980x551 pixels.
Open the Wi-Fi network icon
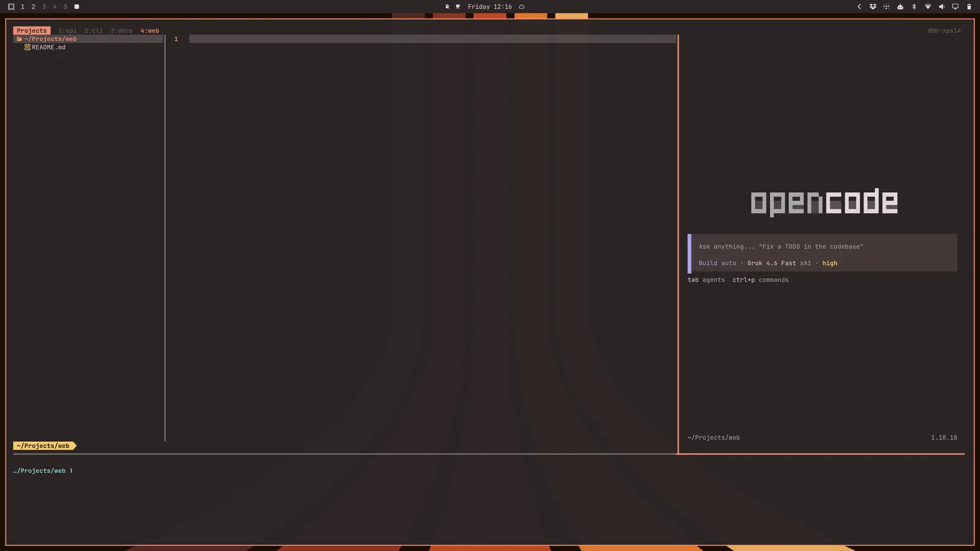click(928, 7)
